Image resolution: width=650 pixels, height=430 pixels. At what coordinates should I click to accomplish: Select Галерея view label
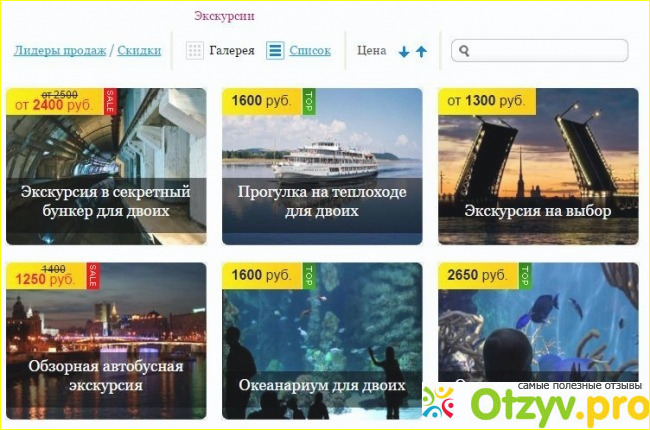pyautogui.click(x=232, y=51)
